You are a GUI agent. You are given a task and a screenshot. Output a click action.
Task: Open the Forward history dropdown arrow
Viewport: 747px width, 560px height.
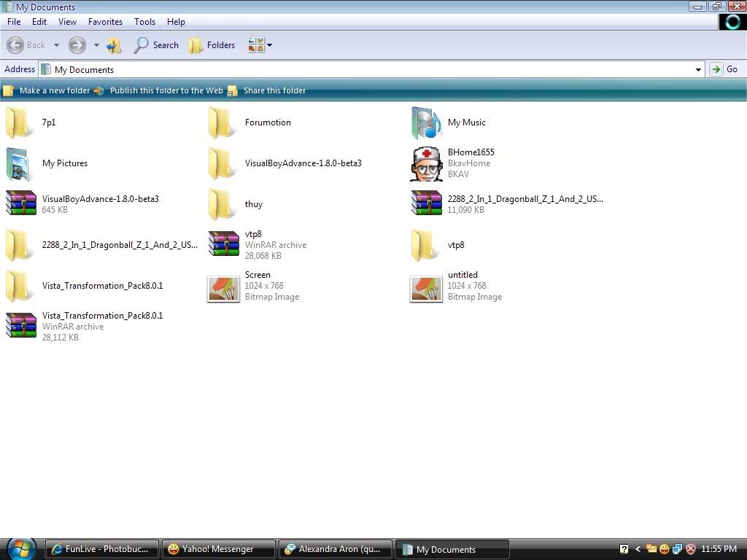[96, 45]
